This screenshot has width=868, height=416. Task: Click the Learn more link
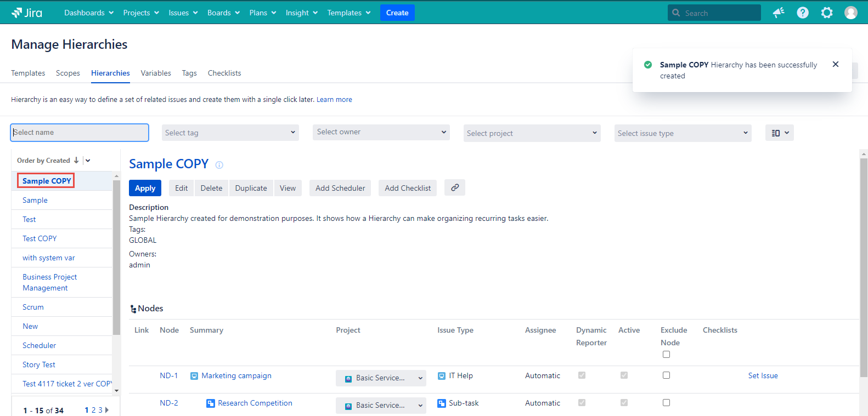[x=334, y=100]
